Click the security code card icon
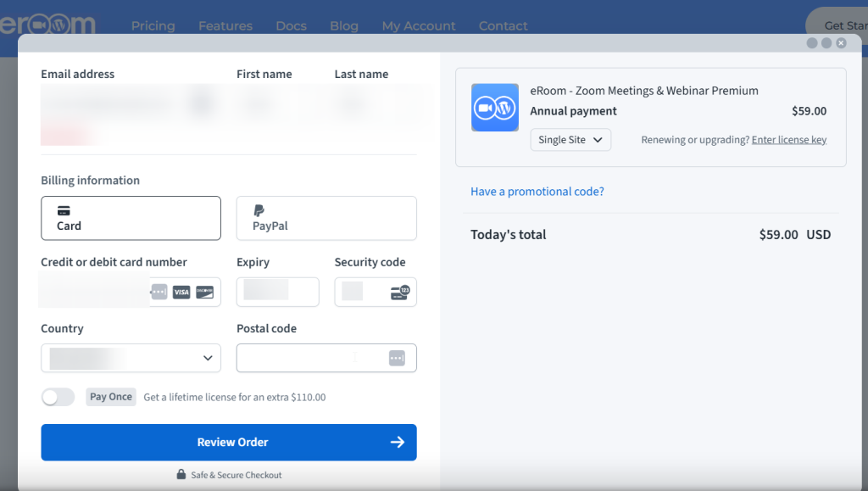 click(x=398, y=292)
